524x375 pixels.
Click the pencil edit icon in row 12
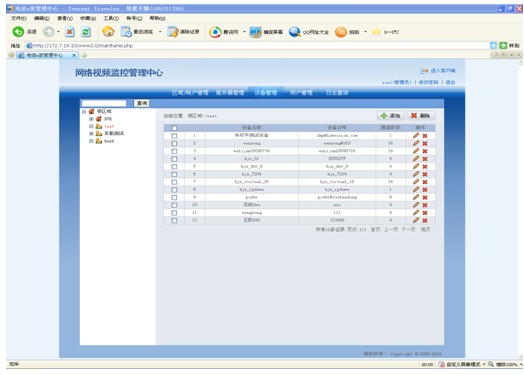click(416, 220)
